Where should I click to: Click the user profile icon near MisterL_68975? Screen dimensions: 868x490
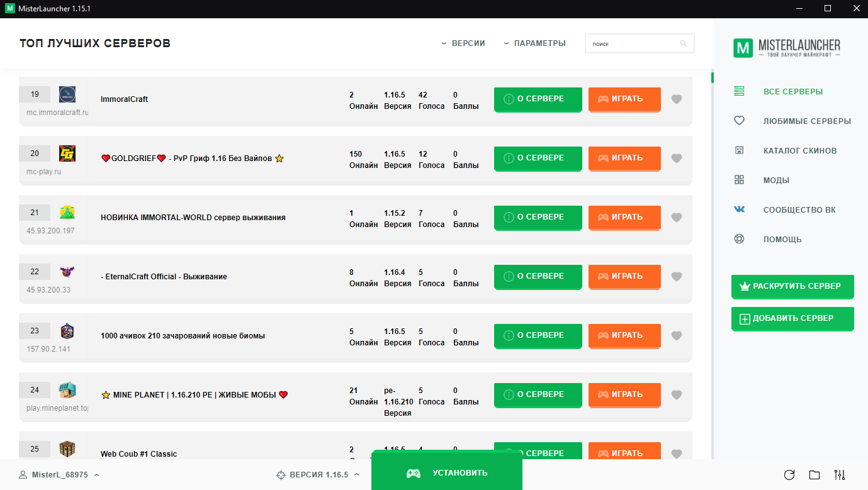pos(23,474)
